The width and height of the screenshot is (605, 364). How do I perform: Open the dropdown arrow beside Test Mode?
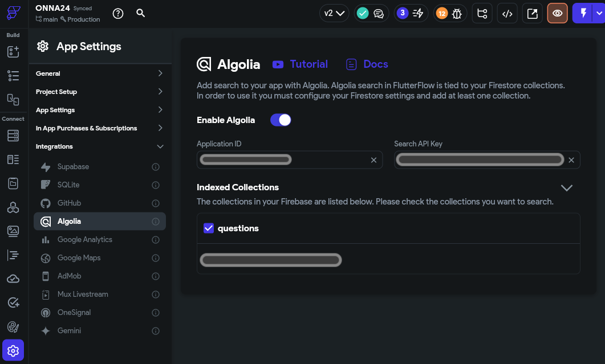[x=599, y=13]
